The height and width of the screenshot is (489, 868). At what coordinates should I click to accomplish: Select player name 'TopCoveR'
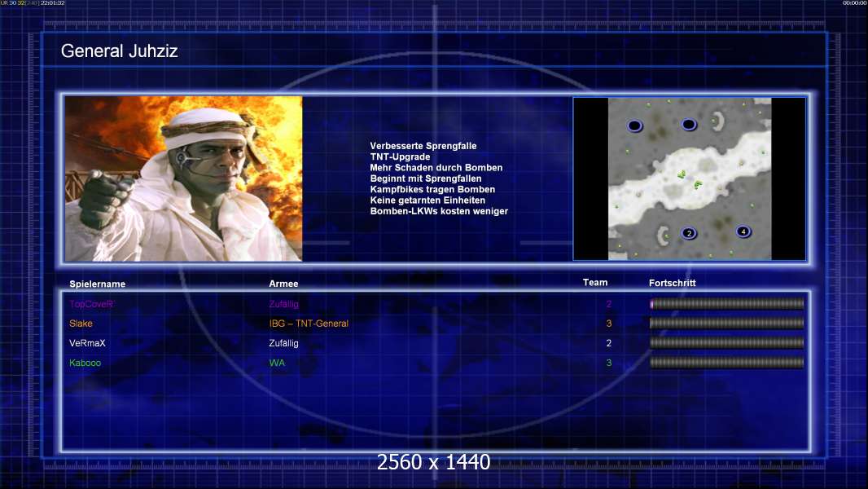pyautogui.click(x=91, y=304)
